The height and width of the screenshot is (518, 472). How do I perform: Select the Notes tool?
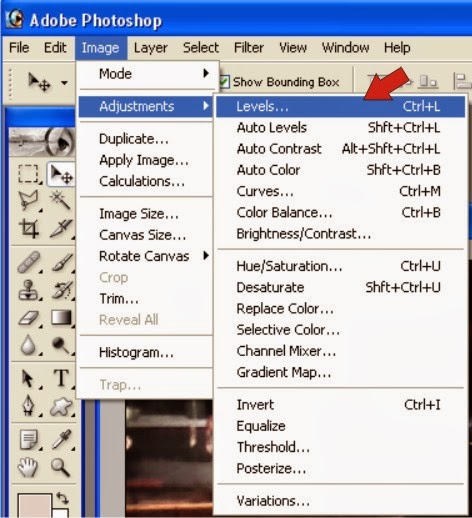point(29,439)
